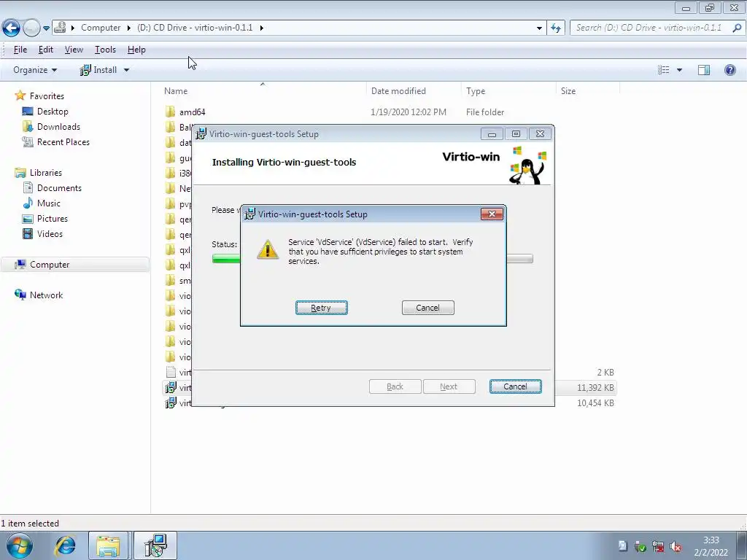Expand the arrow after Computer breadcrumb

click(x=128, y=28)
